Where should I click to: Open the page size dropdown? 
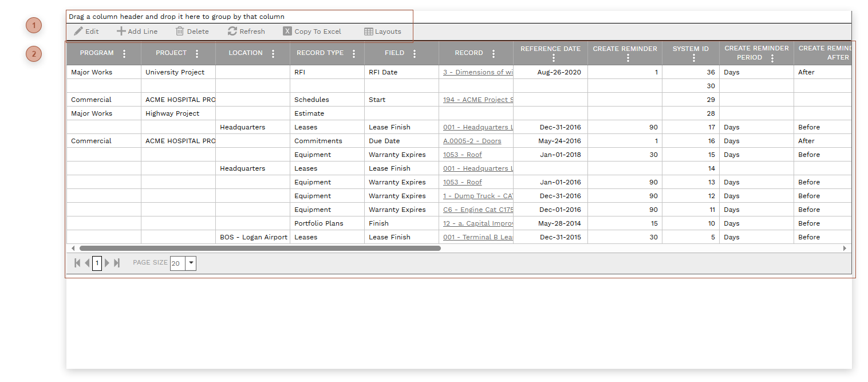191,263
